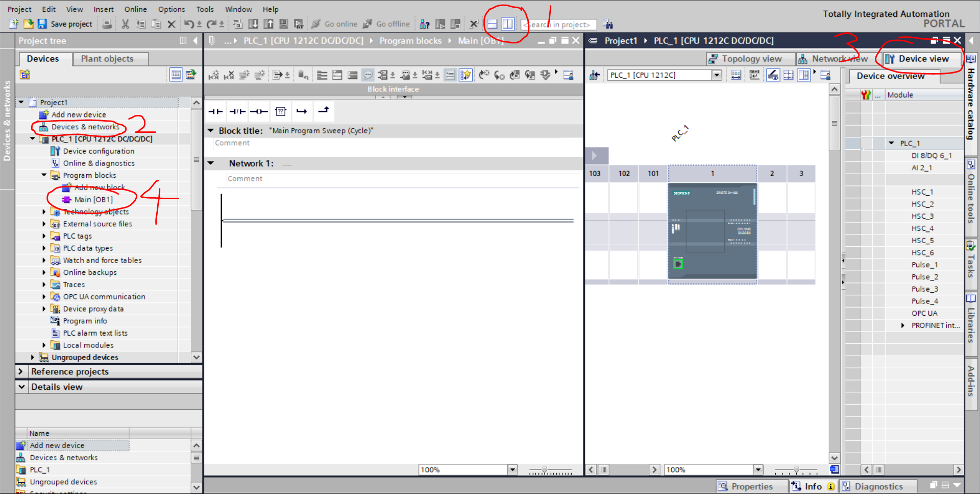Open the Project menu
The height and width of the screenshot is (494, 980).
tap(19, 9)
